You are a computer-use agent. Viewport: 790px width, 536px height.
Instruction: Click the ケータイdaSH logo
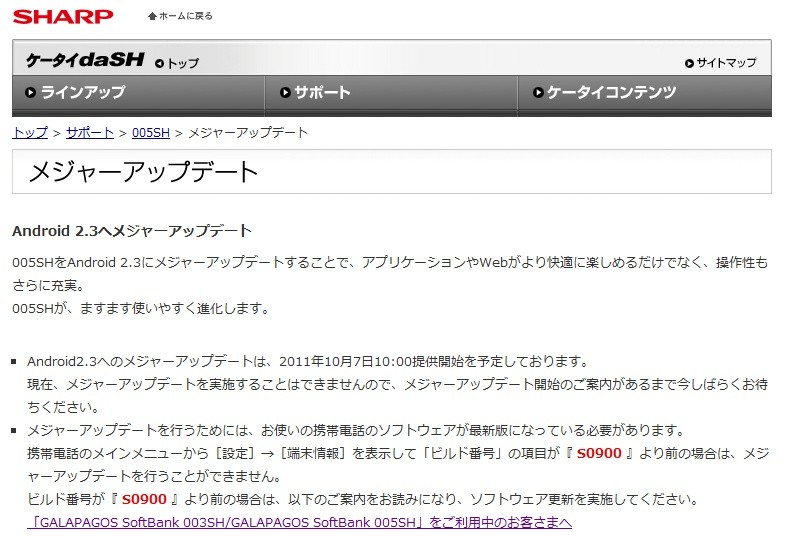85,60
